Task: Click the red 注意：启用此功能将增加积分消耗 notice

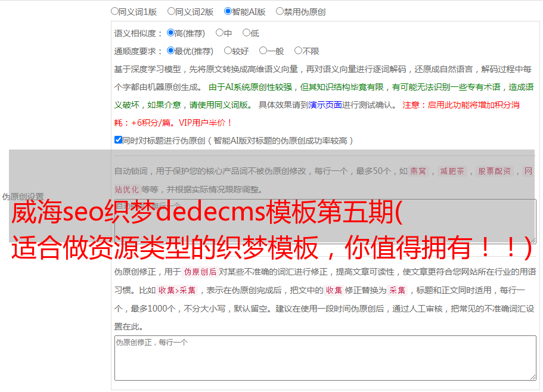Action: point(461,105)
